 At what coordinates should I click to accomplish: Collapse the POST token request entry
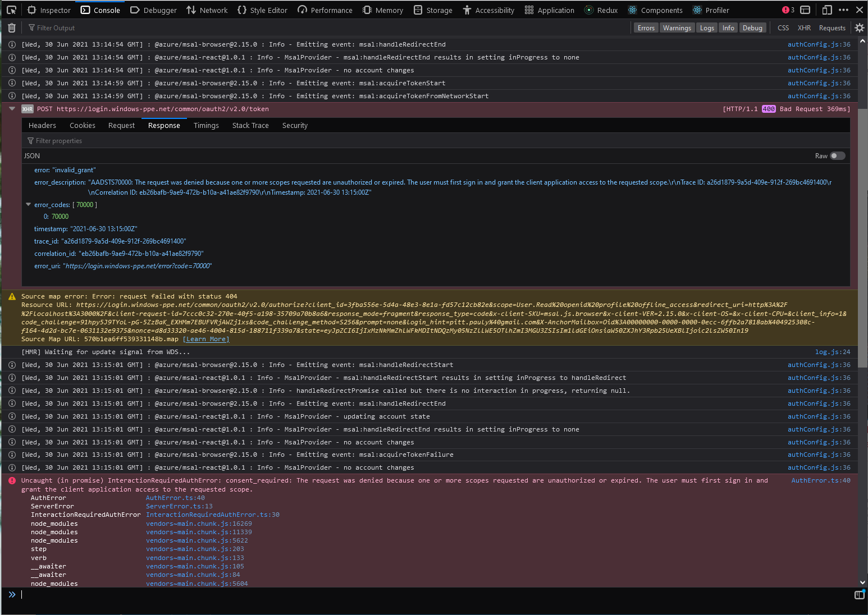click(12, 108)
